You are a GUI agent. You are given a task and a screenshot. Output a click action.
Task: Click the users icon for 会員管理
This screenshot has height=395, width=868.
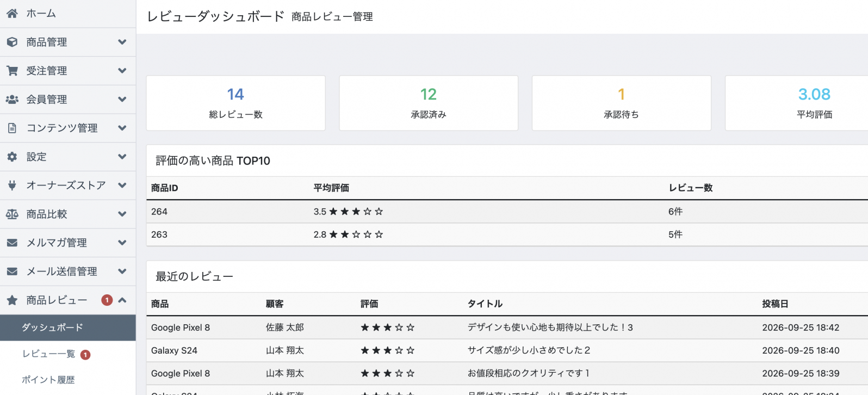point(12,100)
